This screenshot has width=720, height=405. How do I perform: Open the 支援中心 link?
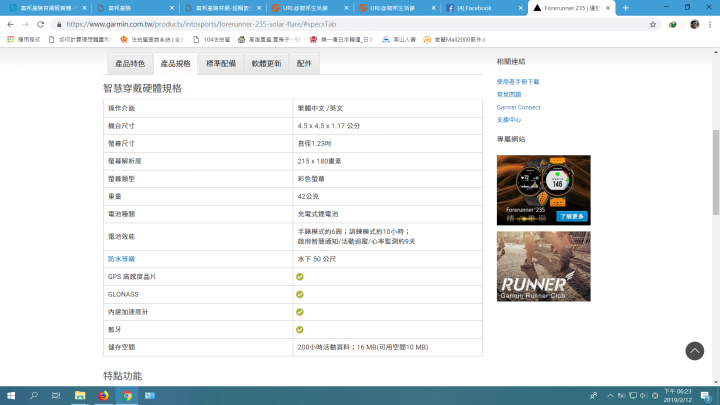coord(509,120)
